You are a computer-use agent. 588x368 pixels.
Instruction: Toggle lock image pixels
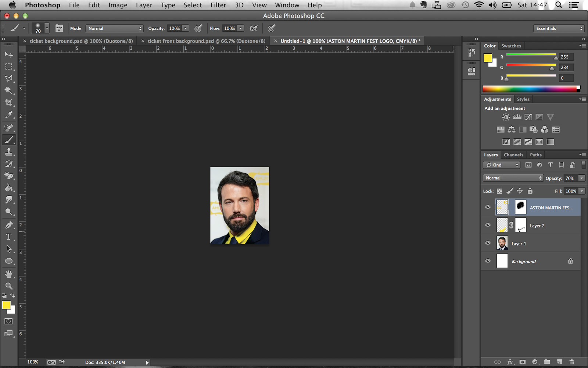510,191
